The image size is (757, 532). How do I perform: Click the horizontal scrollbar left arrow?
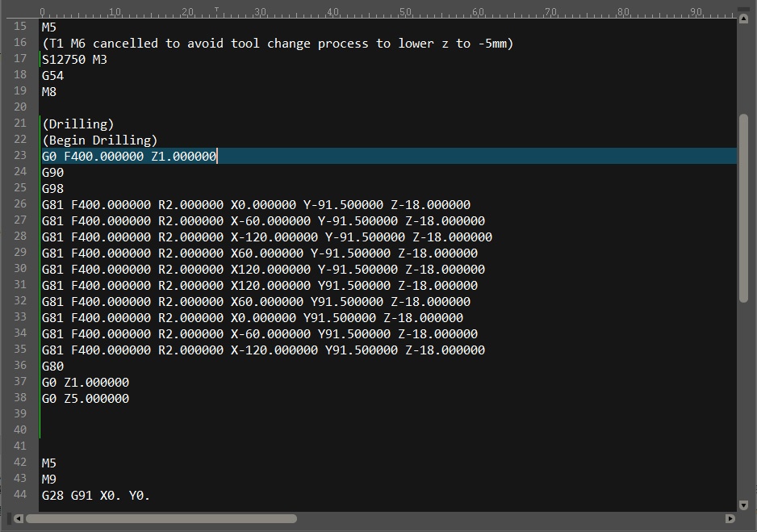(x=17, y=519)
